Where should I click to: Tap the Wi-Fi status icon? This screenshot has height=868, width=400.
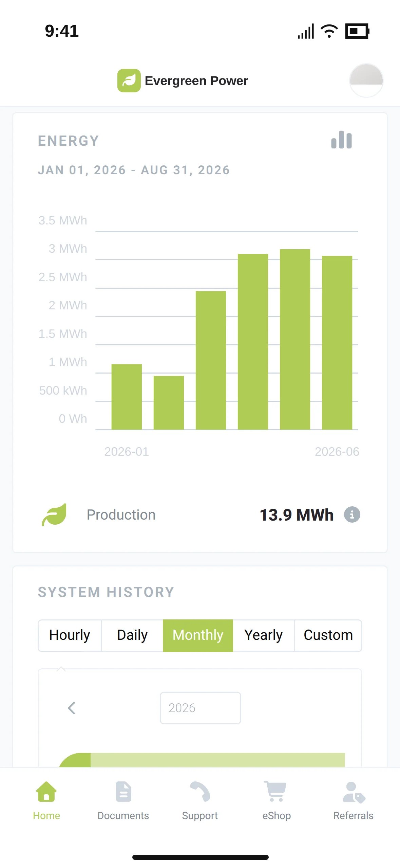tap(329, 31)
